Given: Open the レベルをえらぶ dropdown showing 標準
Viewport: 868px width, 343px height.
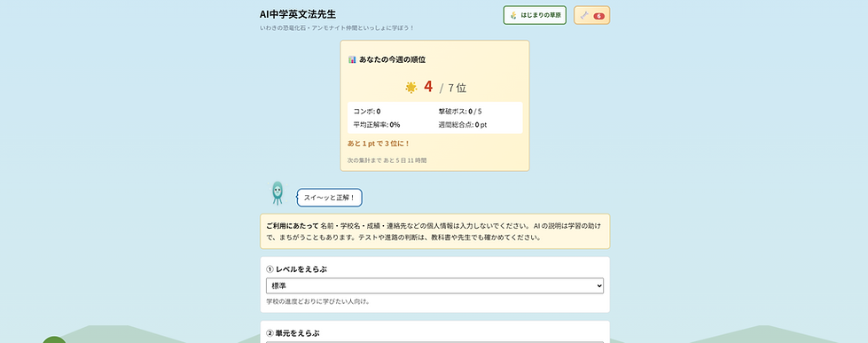Looking at the screenshot, I should tap(434, 285).
